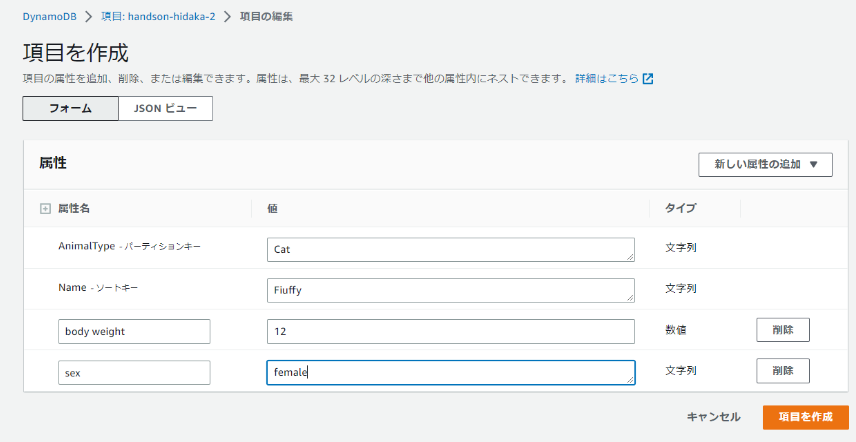Image resolution: width=856 pixels, height=442 pixels.
Task: Open the 詳細はこちら link
Action: [x=606, y=79]
